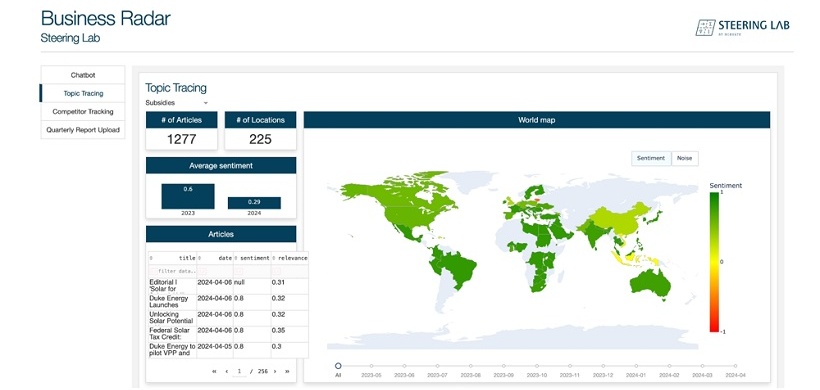Go to previous articles page
This screenshot has width=820, height=390.
226,371
